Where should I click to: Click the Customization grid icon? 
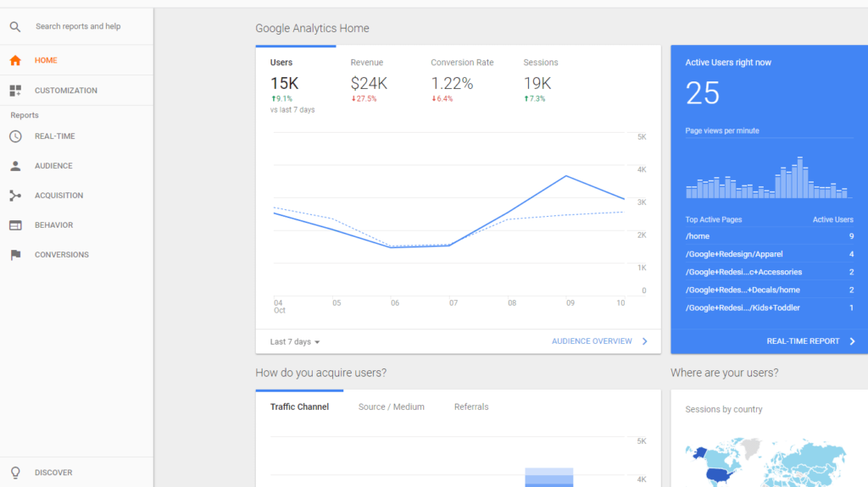pos(15,91)
